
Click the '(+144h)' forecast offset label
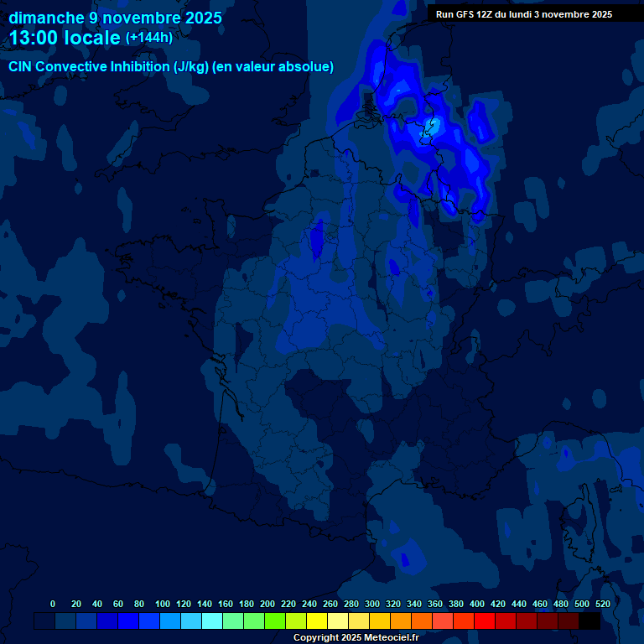tap(148, 38)
